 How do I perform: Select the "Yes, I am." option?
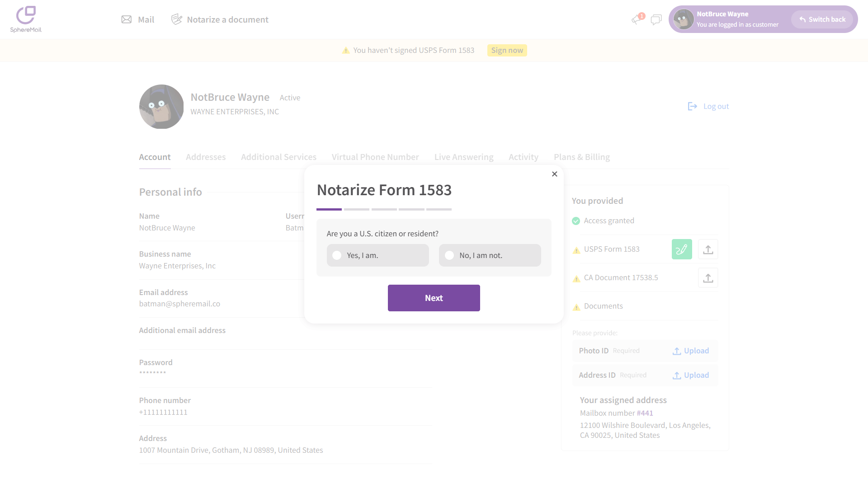[x=378, y=255]
